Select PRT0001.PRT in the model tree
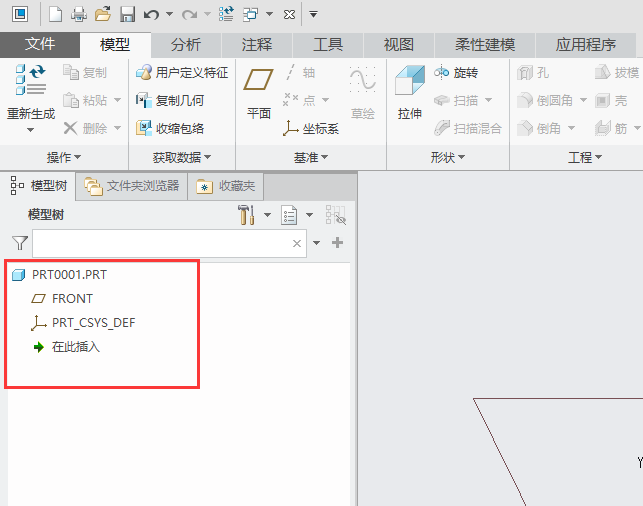 click(x=59, y=275)
